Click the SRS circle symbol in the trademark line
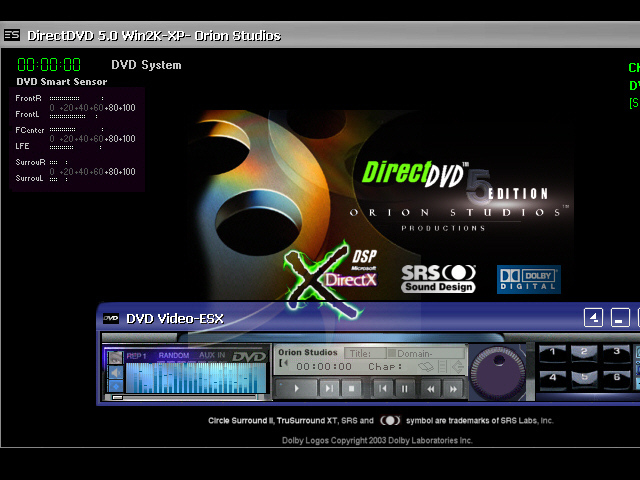The height and width of the screenshot is (480, 640). pos(390,420)
